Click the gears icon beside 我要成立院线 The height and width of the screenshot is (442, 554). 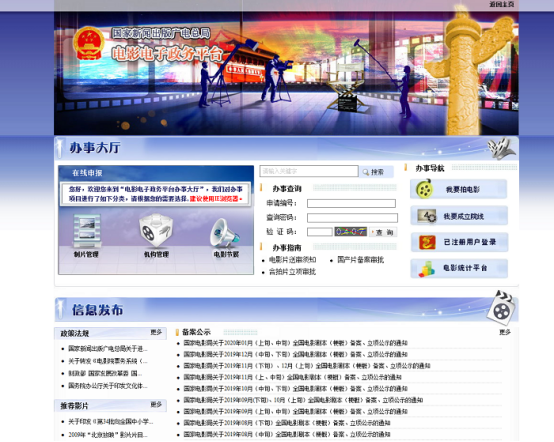pos(427,216)
